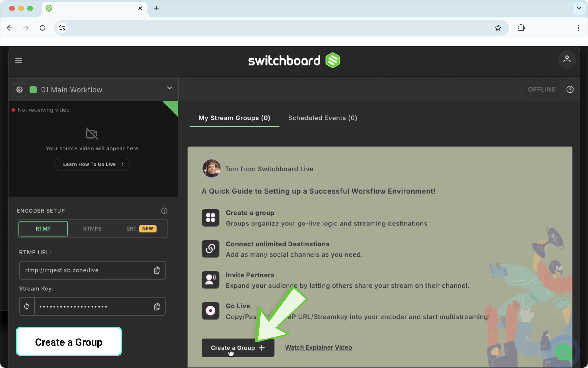Image resolution: width=588 pixels, height=368 pixels.
Task: Click the ENCODER SETUP heading
Action: 41,211
